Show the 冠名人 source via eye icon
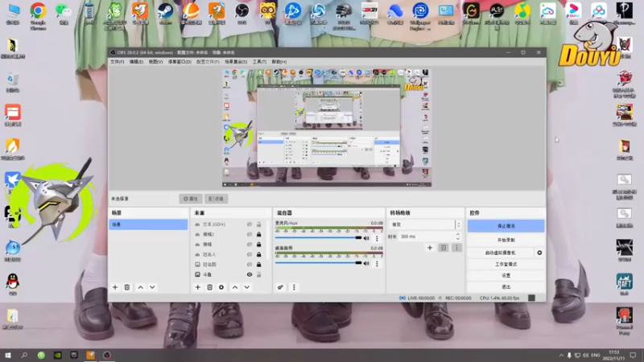The image size is (644, 362). tap(250, 254)
